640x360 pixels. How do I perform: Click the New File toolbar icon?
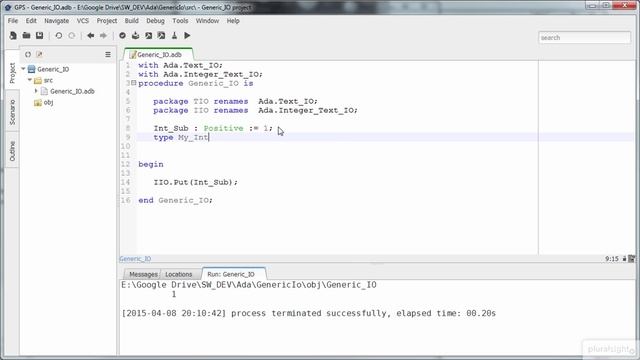click(x=13, y=36)
